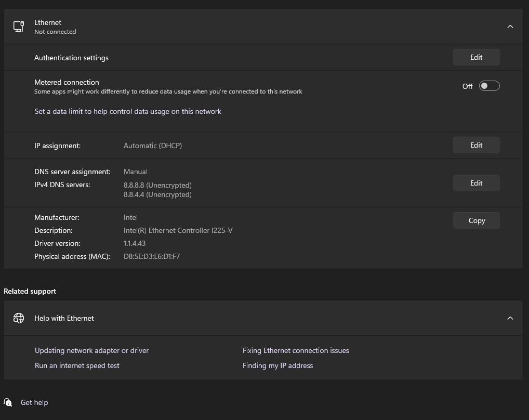Edit the DNS server assignment
529x420 pixels.
[476, 182]
